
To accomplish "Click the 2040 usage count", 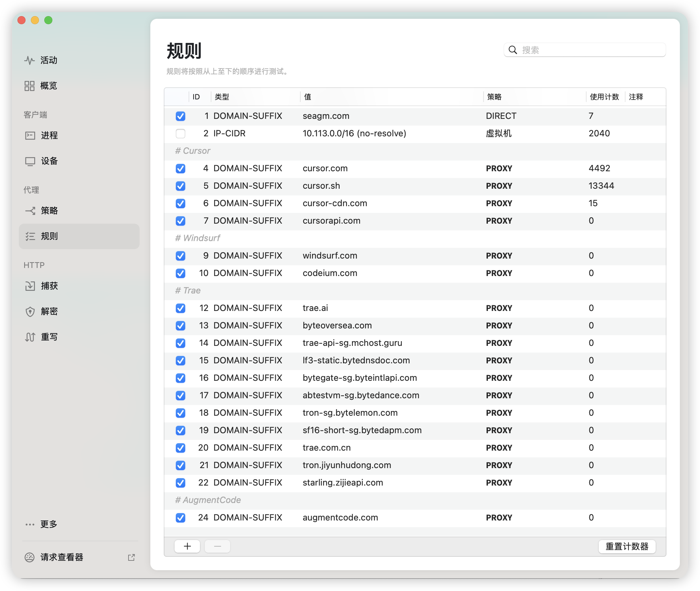I will [x=599, y=134].
